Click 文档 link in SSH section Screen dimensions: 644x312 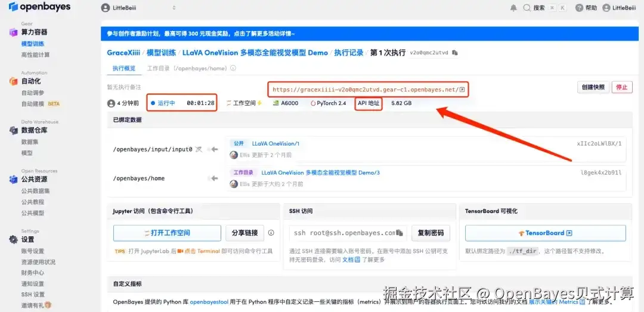click(x=351, y=260)
